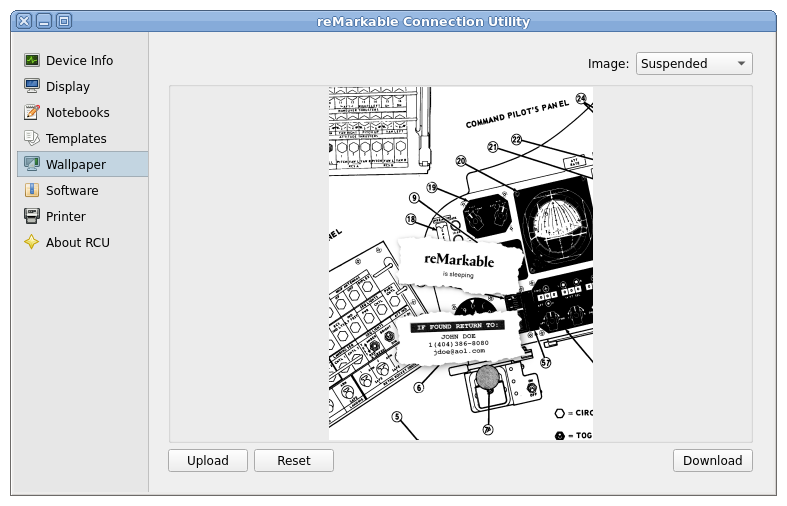Click the Templates pages icon
The height and width of the screenshot is (506, 787).
click(x=32, y=138)
